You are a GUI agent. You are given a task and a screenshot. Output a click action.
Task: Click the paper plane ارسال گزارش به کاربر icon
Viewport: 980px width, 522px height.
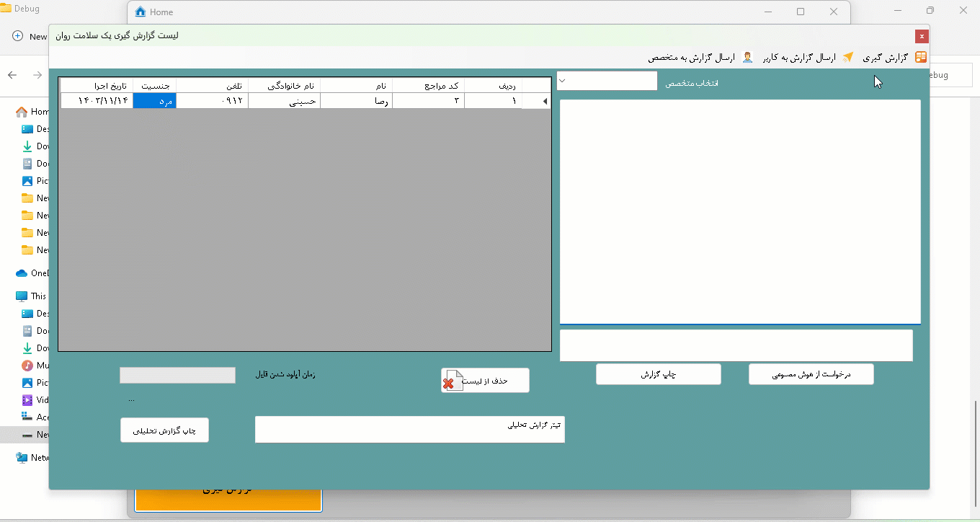coord(848,57)
